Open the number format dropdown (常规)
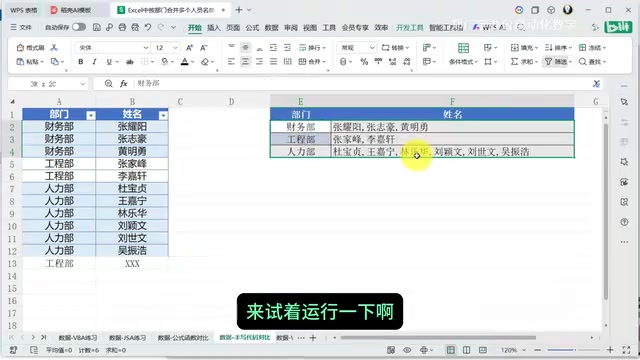Viewport: 640px width, 360px height. pyautogui.click(x=372, y=48)
